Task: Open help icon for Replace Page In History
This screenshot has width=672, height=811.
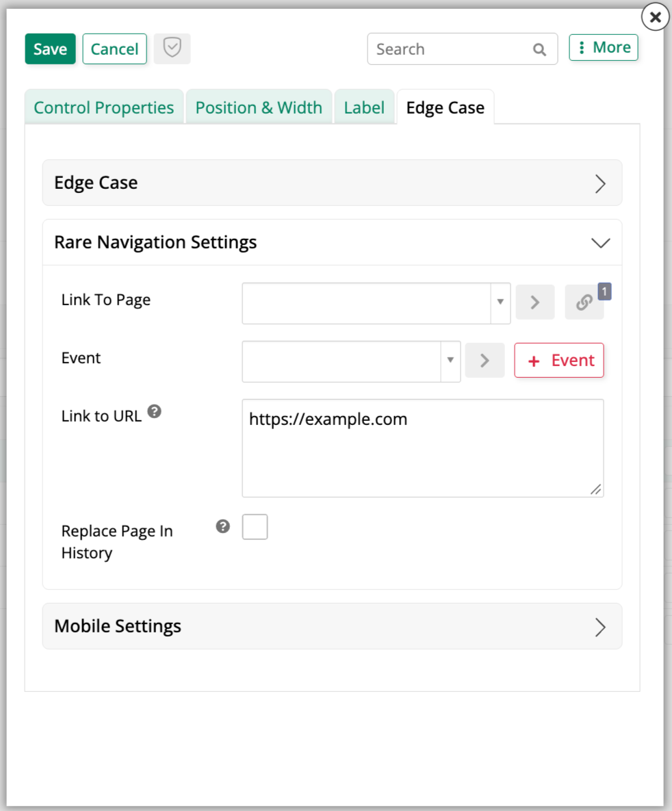Action: click(x=223, y=526)
